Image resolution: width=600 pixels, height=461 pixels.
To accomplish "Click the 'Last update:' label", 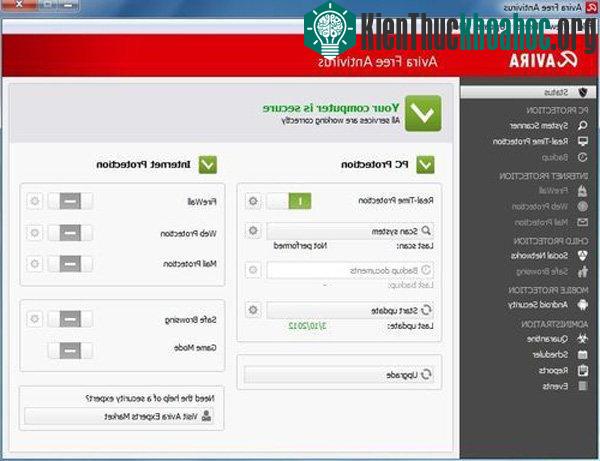I will [x=411, y=326].
